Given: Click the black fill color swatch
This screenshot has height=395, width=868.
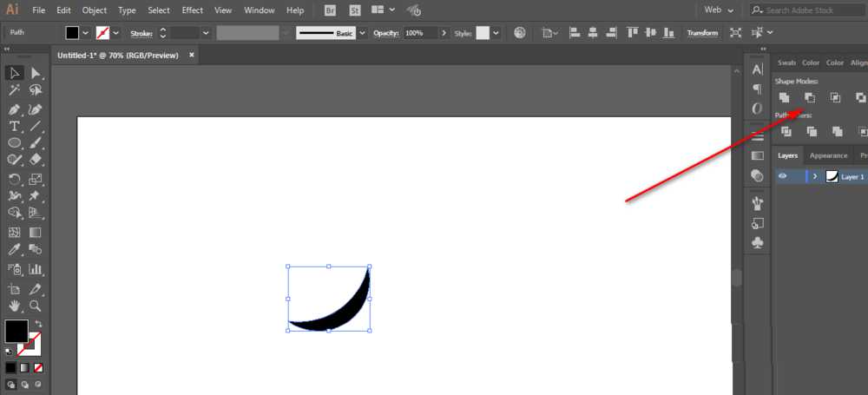Looking at the screenshot, I should click(x=16, y=331).
